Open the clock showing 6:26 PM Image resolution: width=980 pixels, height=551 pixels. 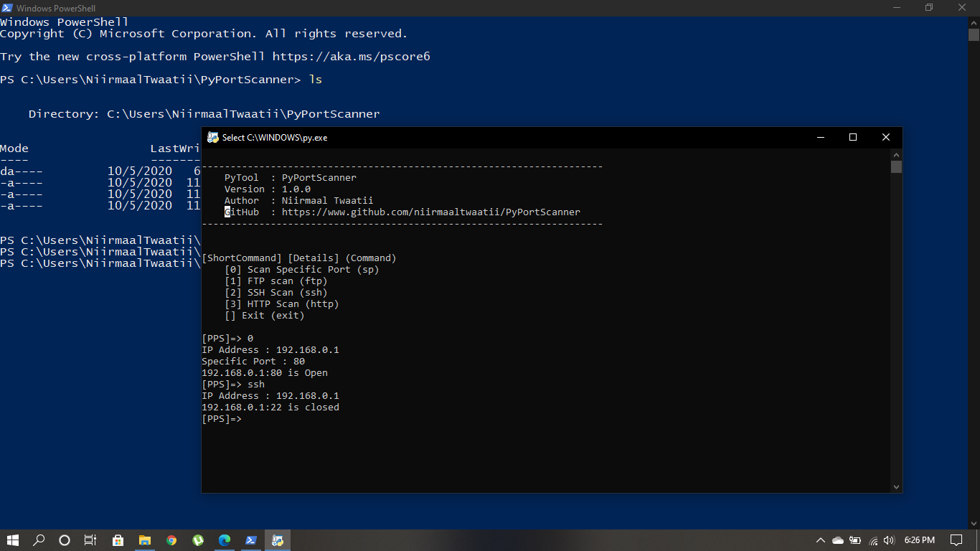click(x=920, y=540)
